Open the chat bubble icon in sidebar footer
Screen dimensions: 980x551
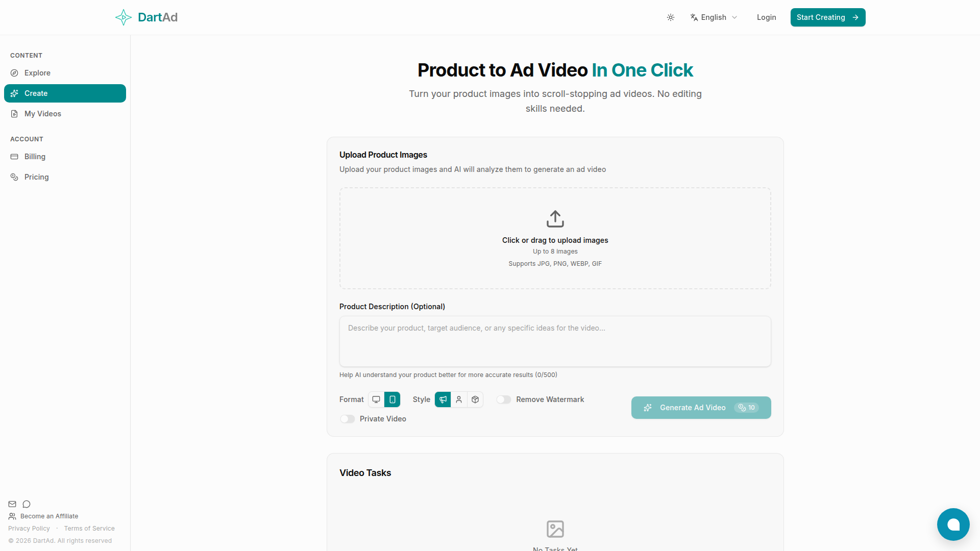pos(27,504)
